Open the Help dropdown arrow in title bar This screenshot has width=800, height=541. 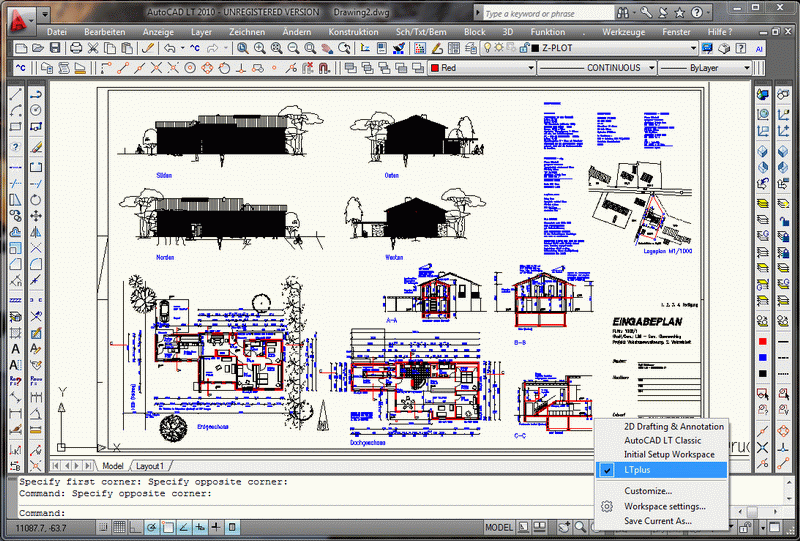click(x=709, y=13)
